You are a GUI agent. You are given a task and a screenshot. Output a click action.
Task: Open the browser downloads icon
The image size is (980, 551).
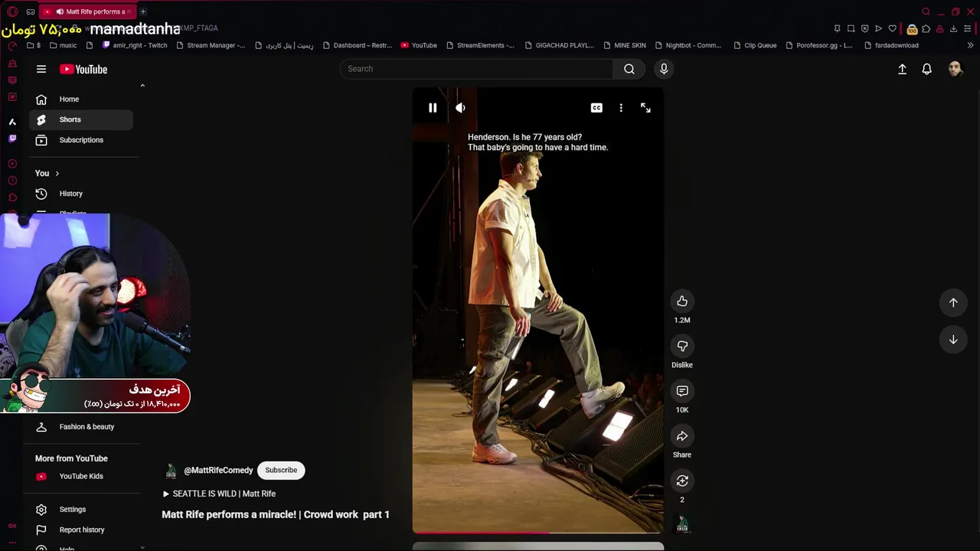953,29
